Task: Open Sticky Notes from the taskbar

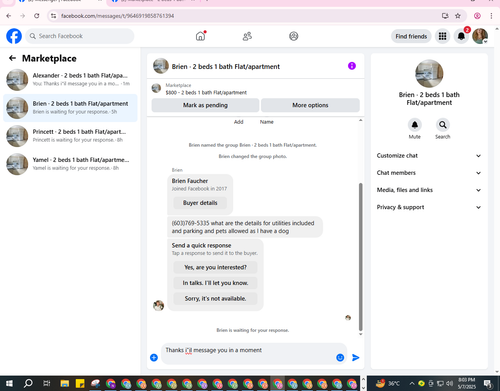Action: pyautogui.click(x=80, y=383)
